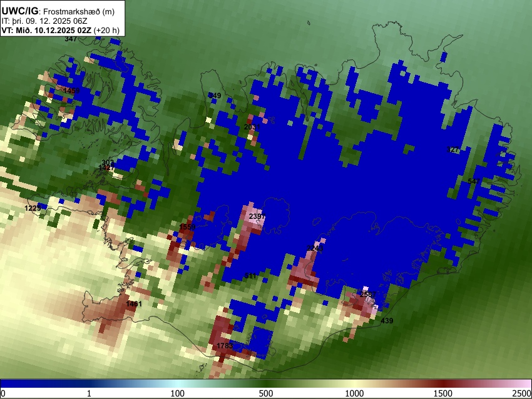Click the colour scale tick label 1500

point(443,393)
